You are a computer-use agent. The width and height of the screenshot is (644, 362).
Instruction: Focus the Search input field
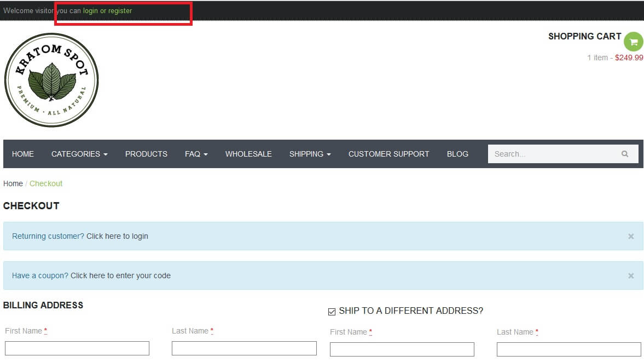coord(554,154)
